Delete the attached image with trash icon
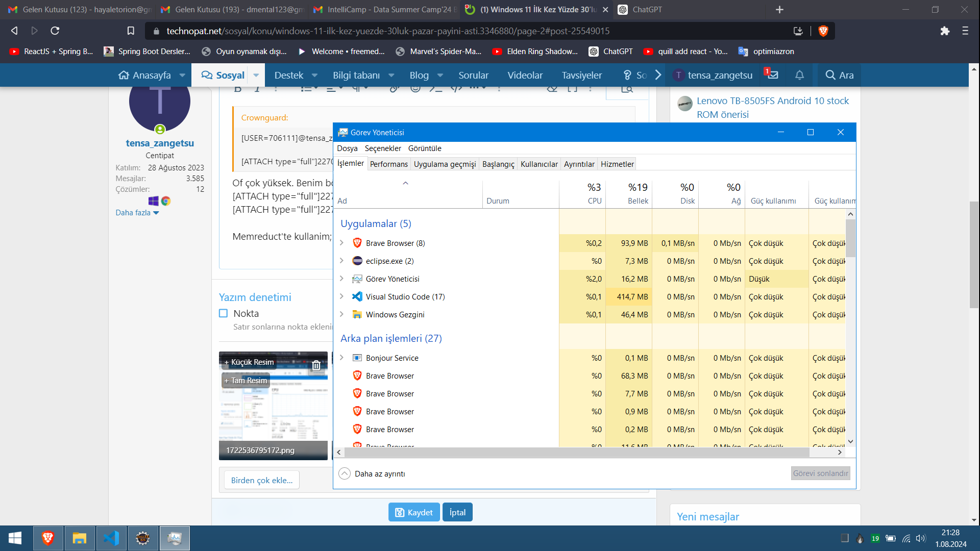This screenshot has width=980, height=551. coord(316,365)
